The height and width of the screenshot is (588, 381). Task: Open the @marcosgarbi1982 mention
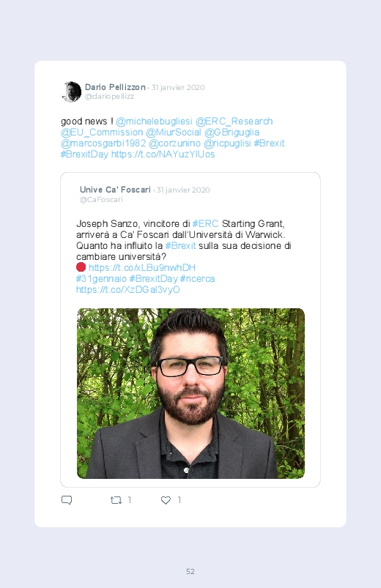click(x=103, y=144)
